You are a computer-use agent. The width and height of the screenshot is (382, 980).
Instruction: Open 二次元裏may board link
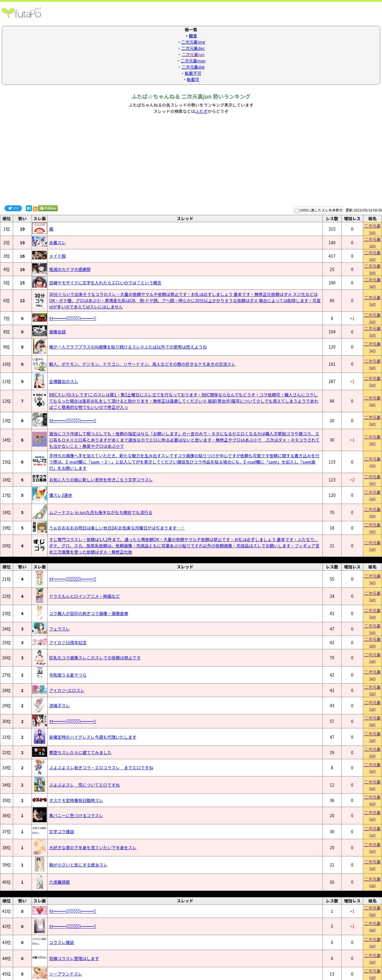pyautogui.click(x=193, y=61)
